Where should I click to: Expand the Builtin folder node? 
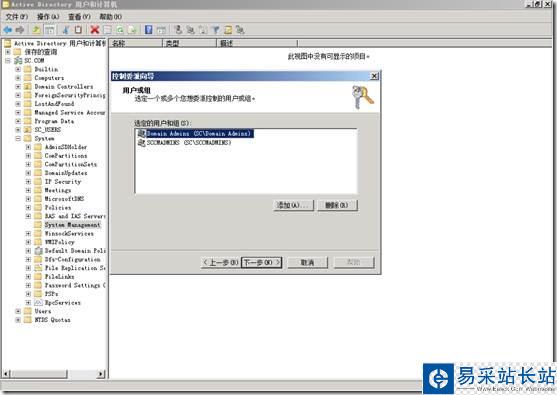point(18,69)
